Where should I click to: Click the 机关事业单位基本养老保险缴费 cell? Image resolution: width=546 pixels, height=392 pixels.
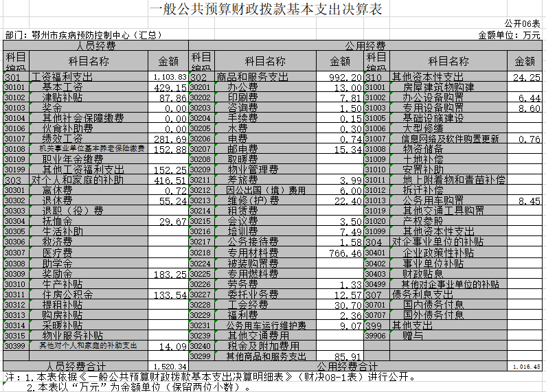pos(89,149)
